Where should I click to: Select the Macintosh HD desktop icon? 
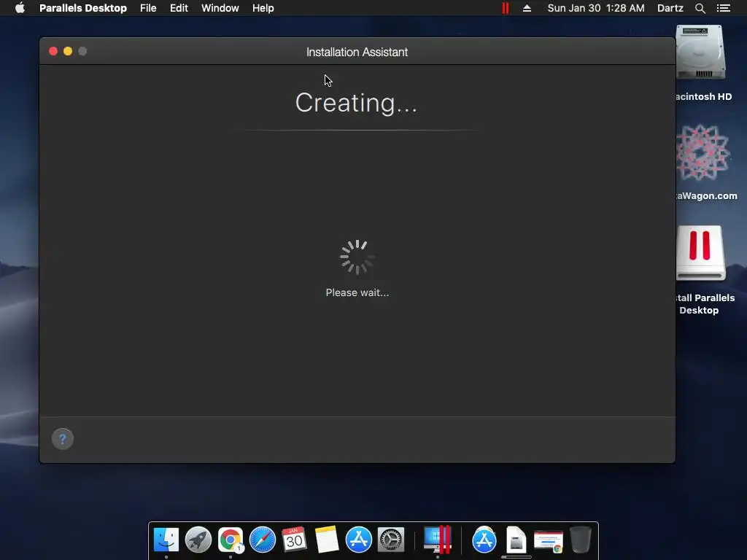coord(700,52)
